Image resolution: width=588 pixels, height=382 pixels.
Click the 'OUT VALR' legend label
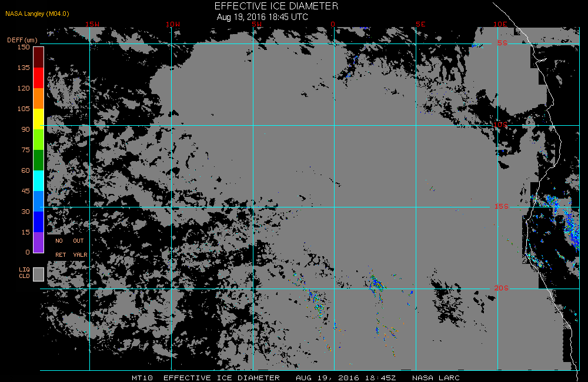click(80, 247)
